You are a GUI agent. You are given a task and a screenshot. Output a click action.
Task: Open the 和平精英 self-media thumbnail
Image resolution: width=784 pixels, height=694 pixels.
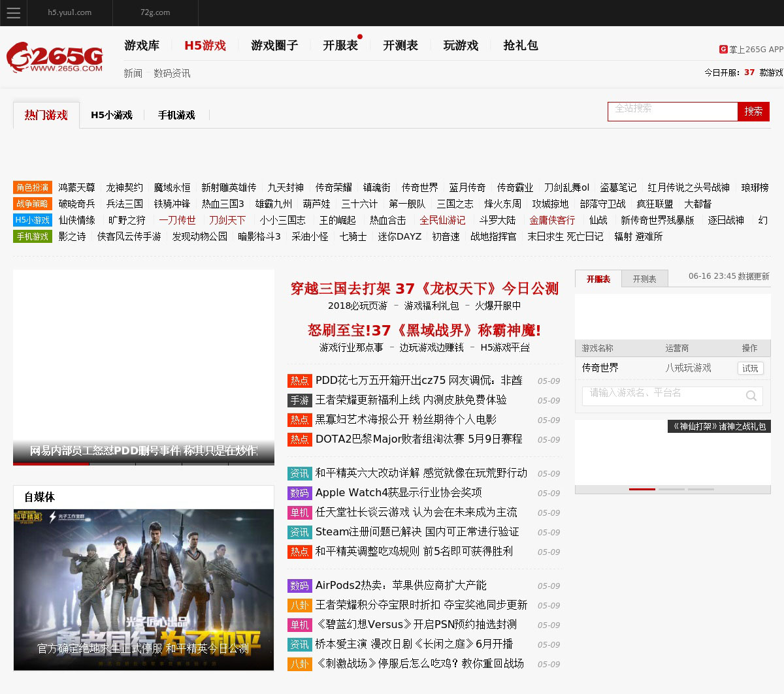tap(144, 590)
